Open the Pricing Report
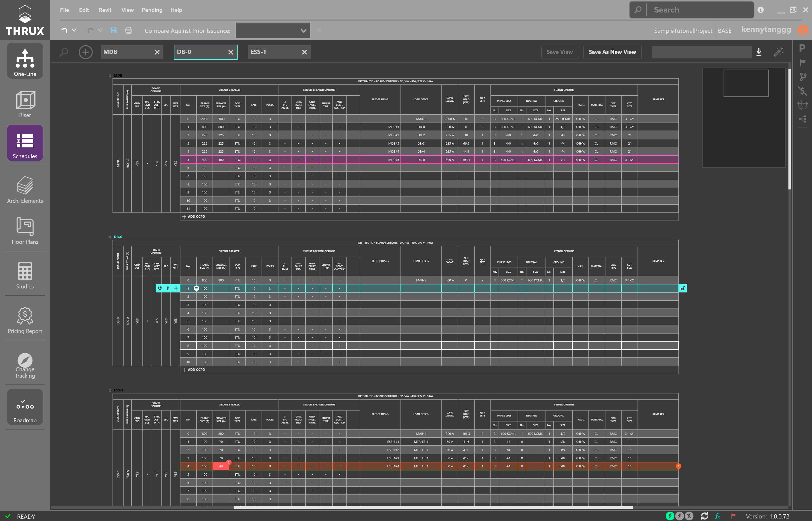 click(x=25, y=320)
